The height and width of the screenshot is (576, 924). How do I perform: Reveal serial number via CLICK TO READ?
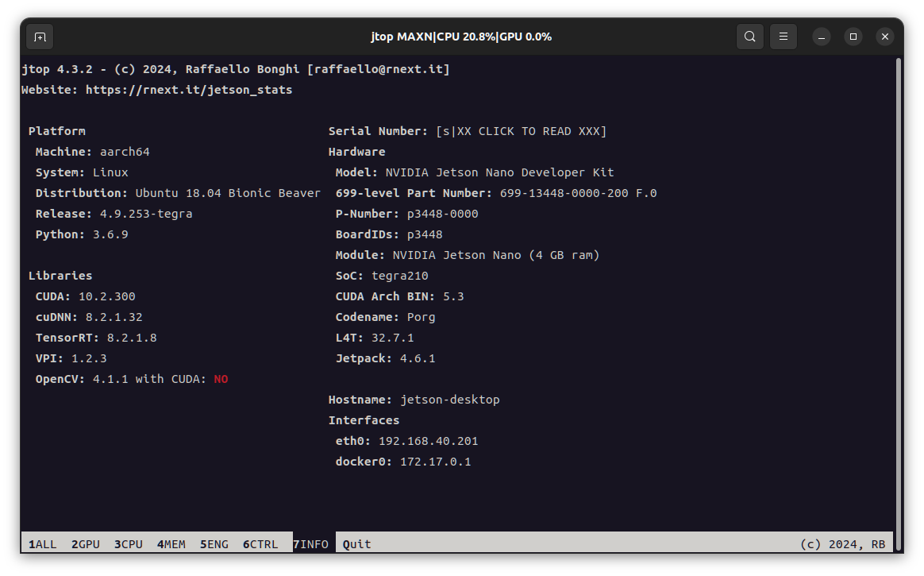(x=522, y=131)
